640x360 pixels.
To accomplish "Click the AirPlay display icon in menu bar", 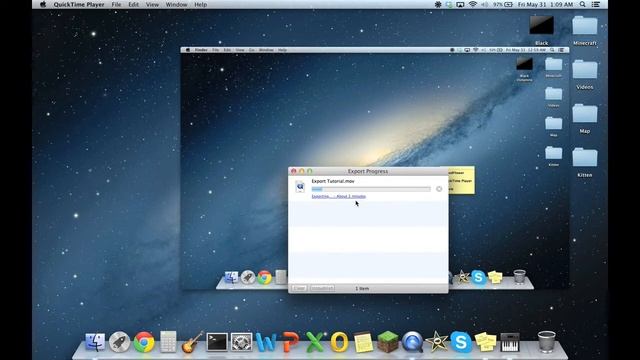I will point(460,4).
